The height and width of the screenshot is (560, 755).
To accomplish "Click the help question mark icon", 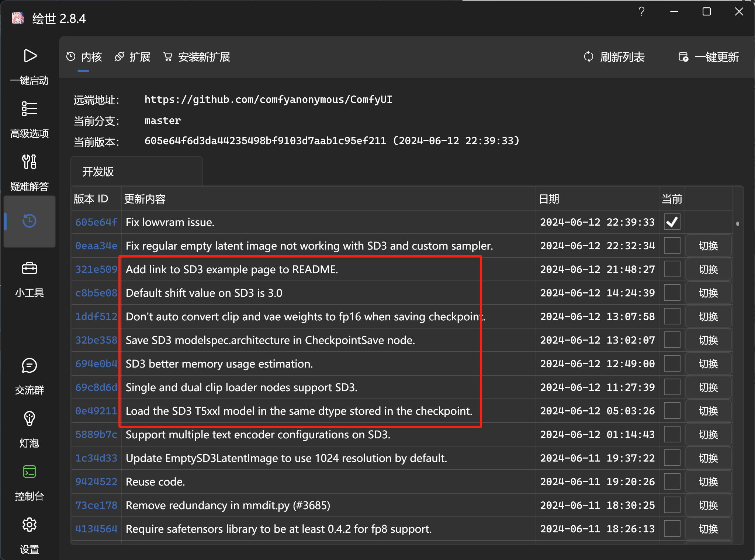I will [642, 12].
